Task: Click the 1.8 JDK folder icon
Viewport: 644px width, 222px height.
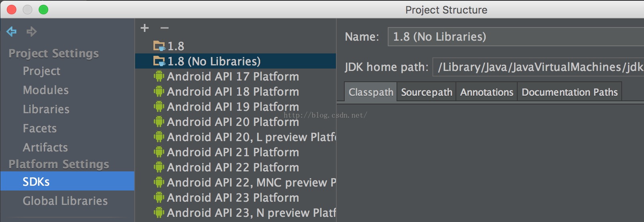Action: pos(159,46)
